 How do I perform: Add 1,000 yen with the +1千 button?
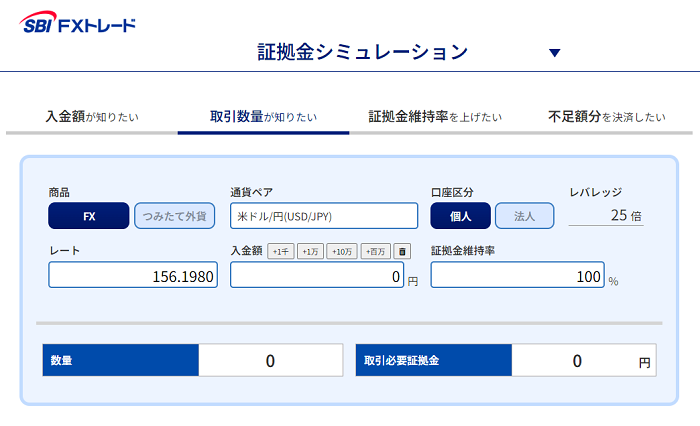pyautogui.click(x=281, y=251)
